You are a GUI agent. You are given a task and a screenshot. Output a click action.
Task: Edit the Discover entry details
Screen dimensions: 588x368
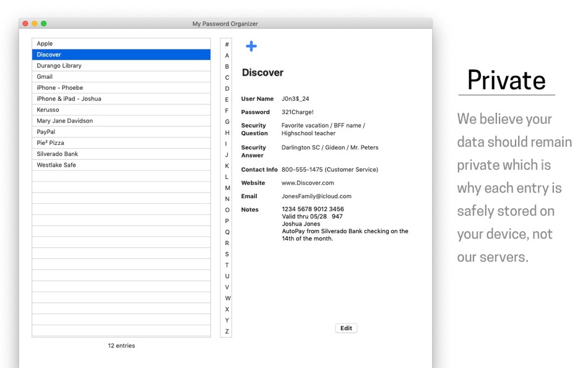click(x=346, y=328)
